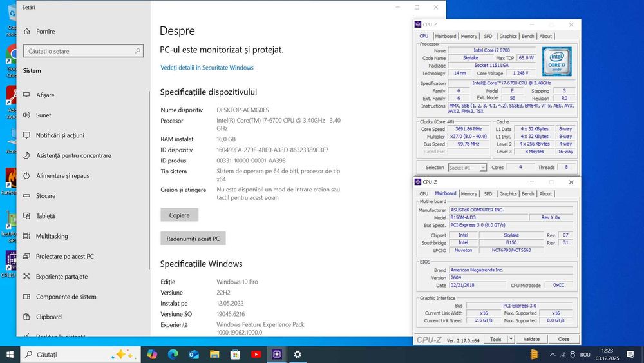
Task: Click motherboard model B150M-A D3 field
Action: tap(488, 217)
